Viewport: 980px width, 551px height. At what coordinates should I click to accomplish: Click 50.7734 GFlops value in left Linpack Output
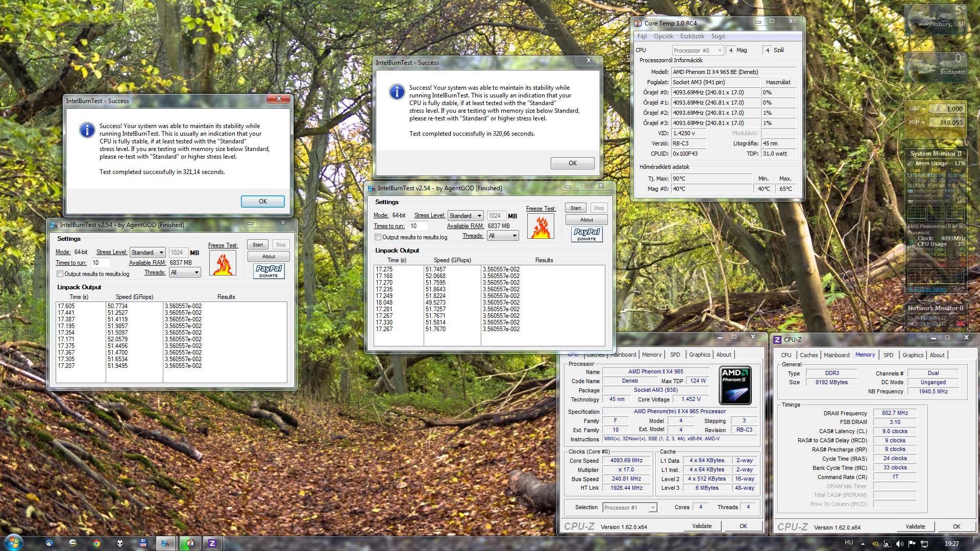click(117, 306)
